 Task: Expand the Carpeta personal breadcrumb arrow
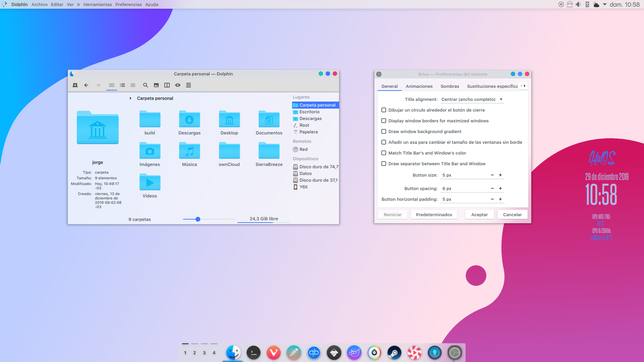130,98
